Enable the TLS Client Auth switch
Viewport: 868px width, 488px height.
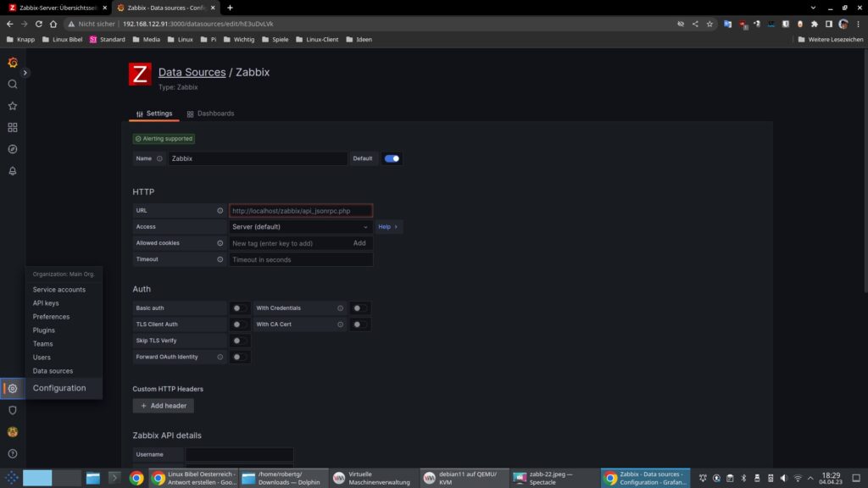click(239, 324)
